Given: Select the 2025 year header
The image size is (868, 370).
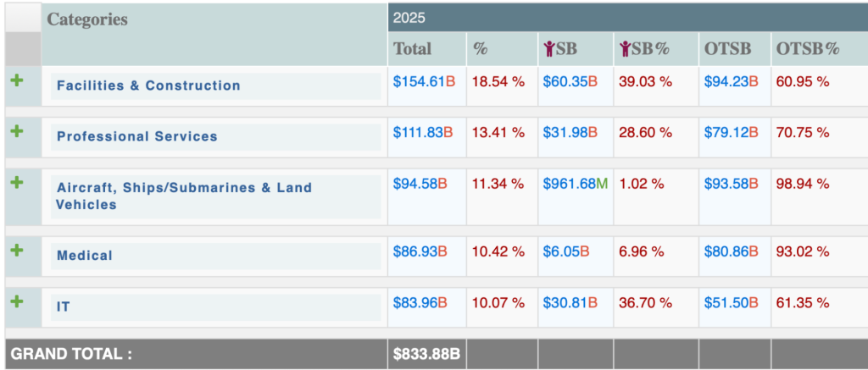Looking at the screenshot, I should [x=409, y=17].
